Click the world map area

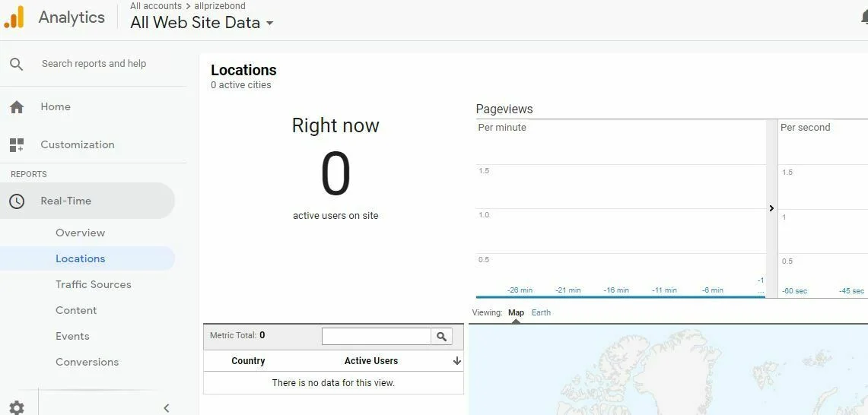coord(668,369)
